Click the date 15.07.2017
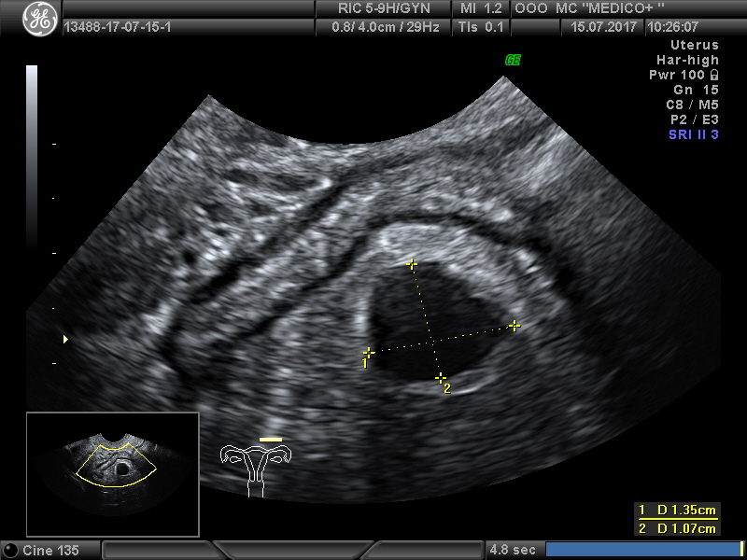The width and height of the screenshot is (747, 560). click(603, 27)
